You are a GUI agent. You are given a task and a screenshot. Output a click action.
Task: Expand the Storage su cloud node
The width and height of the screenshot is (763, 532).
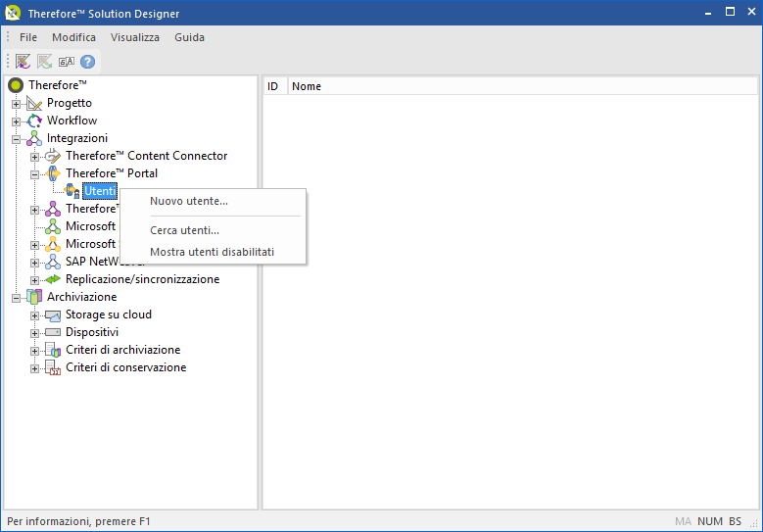(34, 315)
